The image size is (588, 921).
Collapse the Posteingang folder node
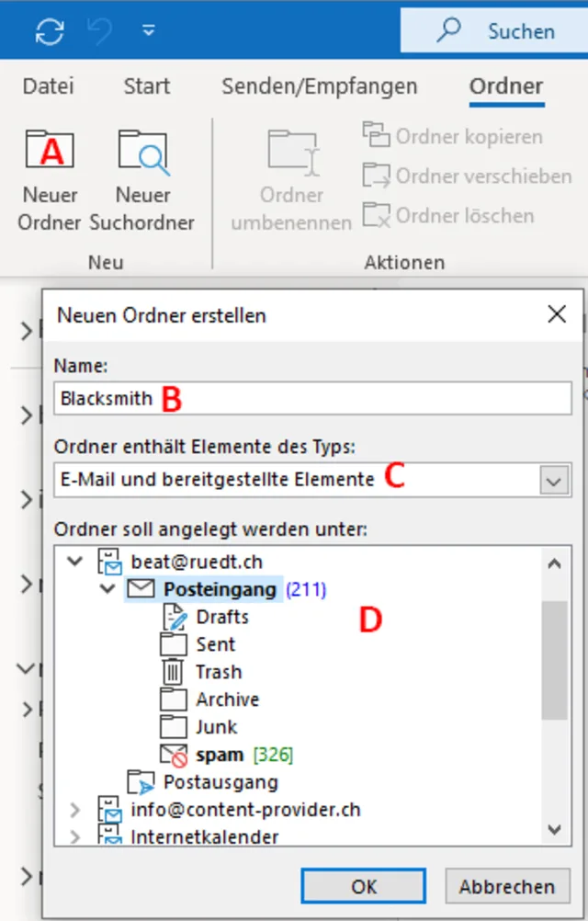pos(109,589)
